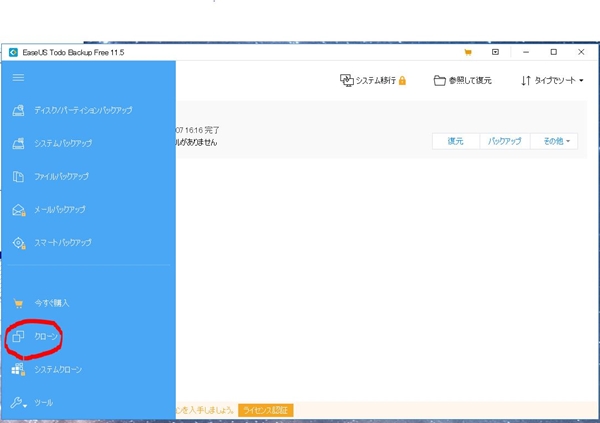Open 今すぐ購入 in the sidebar
This screenshot has width=600, height=423.
tap(52, 303)
